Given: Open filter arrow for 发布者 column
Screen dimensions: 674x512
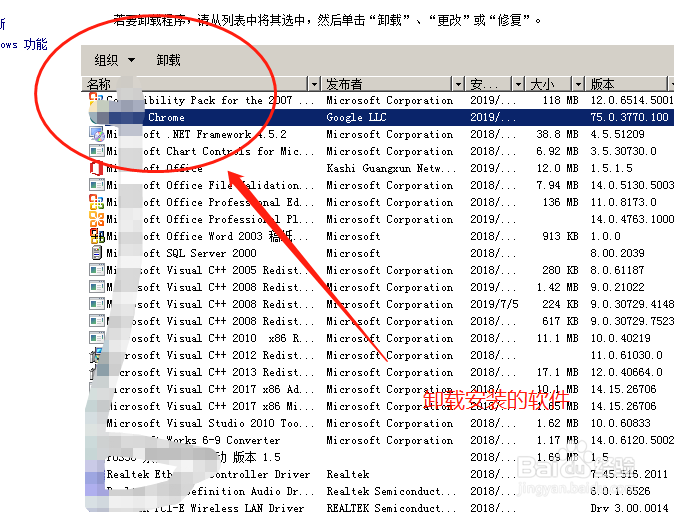Looking at the screenshot, I should [x=458, y=84].
